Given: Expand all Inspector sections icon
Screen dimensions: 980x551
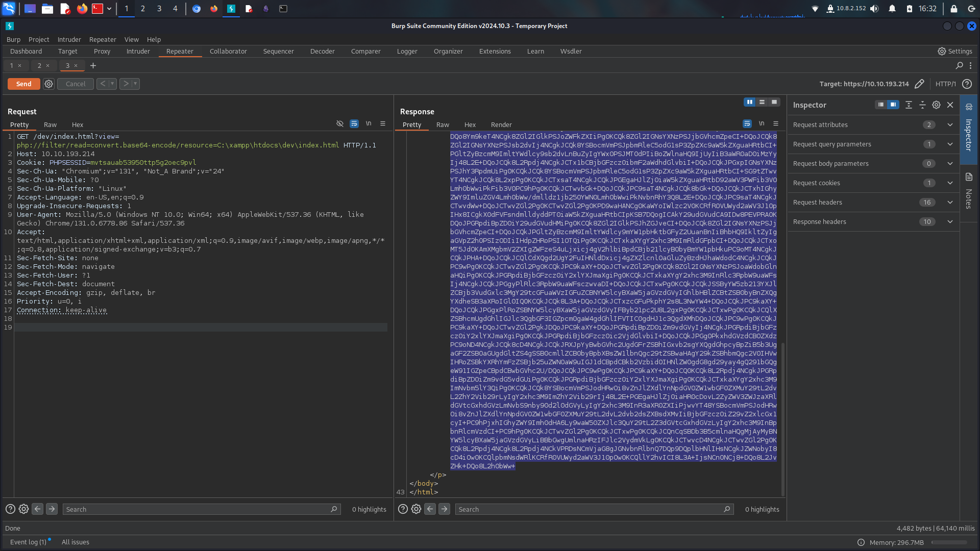Looking at the screenshot, I should click(909, 105).
